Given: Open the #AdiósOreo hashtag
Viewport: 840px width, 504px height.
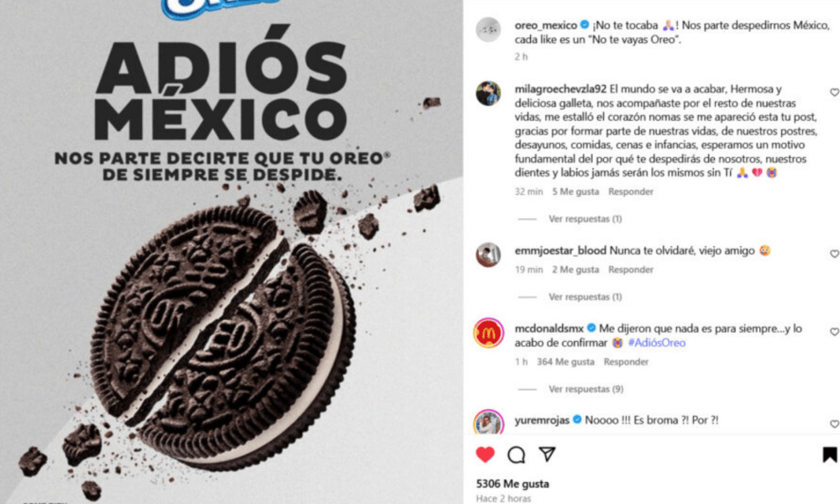Looking at the screenshot, I should click(657, 343).
